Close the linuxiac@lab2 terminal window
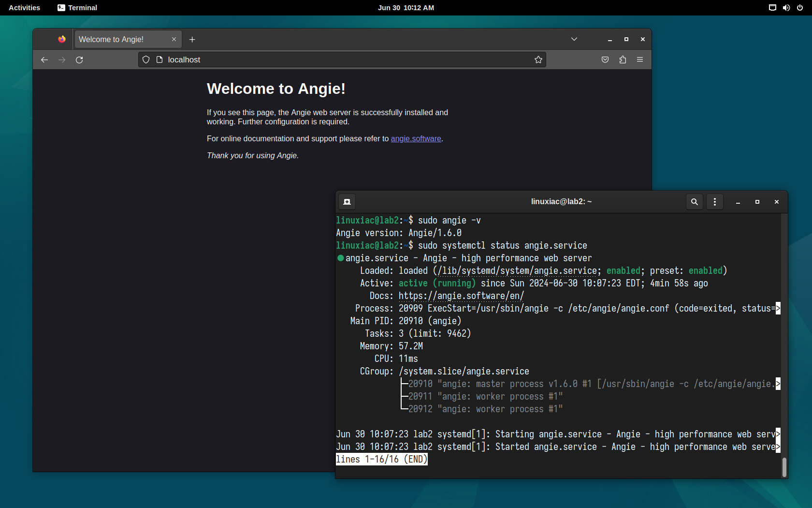The image size is (812, 508). click(777, 202)
